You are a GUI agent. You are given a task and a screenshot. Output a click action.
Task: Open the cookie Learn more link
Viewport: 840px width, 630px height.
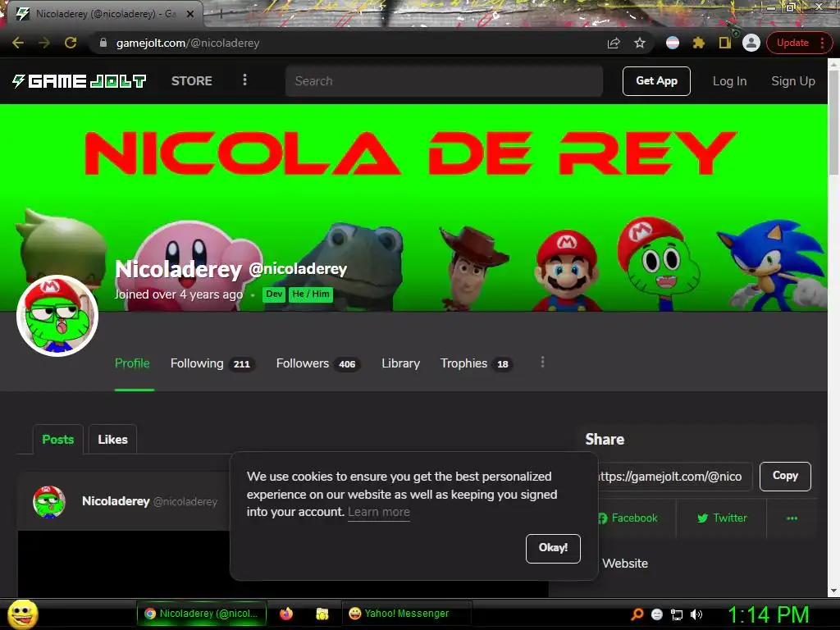[x=379, y=512]
